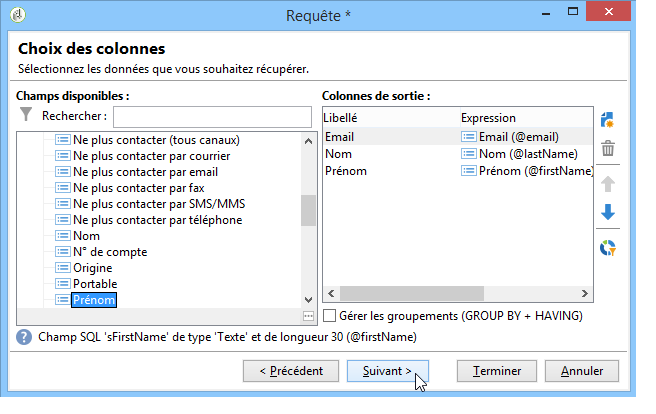This screenshot has height=414, width=656.
Task: Enable the Gérer les groupements checkbox
Action: [x=330, y=316]
